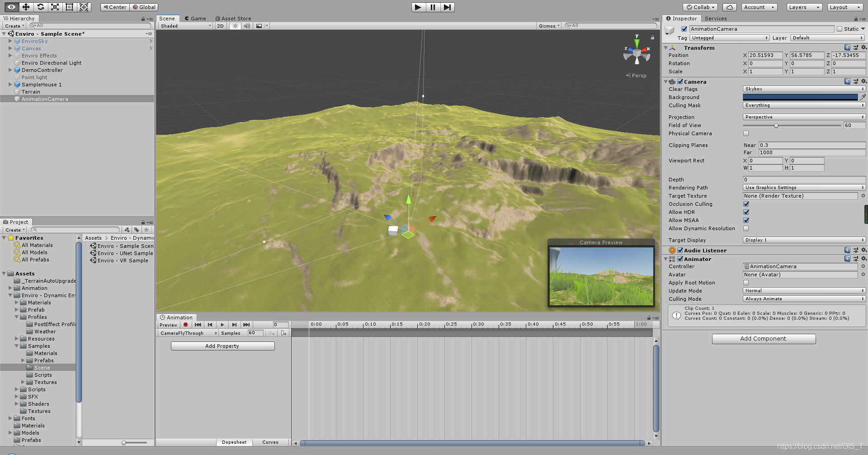Toggle the Animation Preview button

pyautogui.click(x=168, y=325)
